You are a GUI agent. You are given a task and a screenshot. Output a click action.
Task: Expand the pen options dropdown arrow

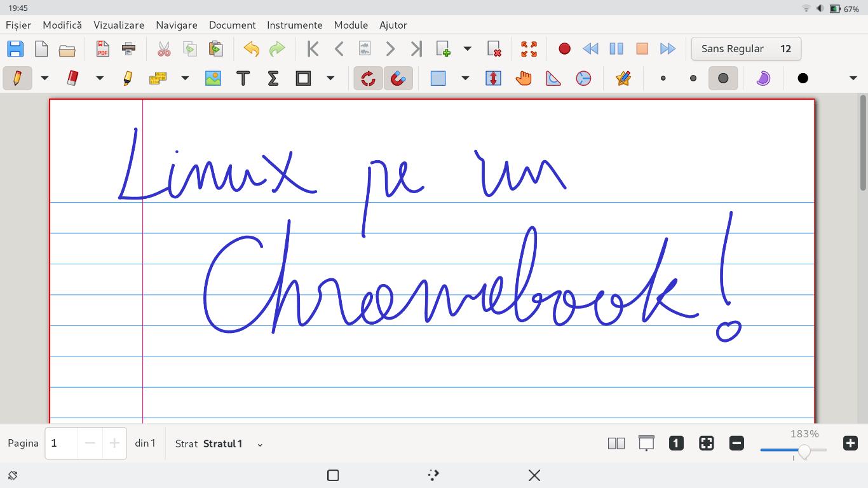tap(44, 78)
